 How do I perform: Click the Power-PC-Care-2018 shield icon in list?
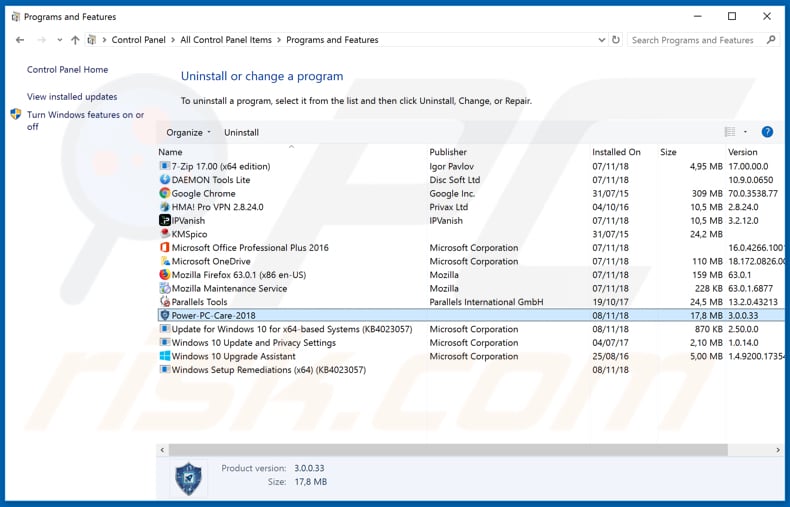[164, 315]
